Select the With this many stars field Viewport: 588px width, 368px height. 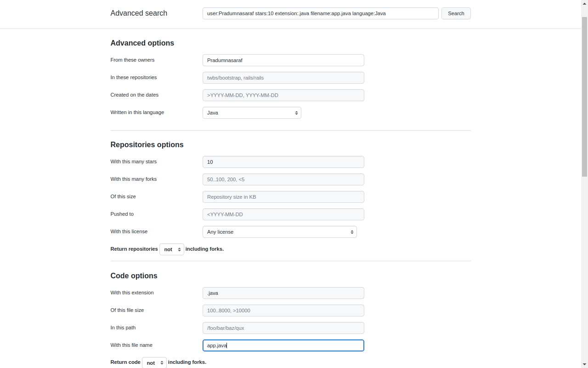[x=283, y=162]
